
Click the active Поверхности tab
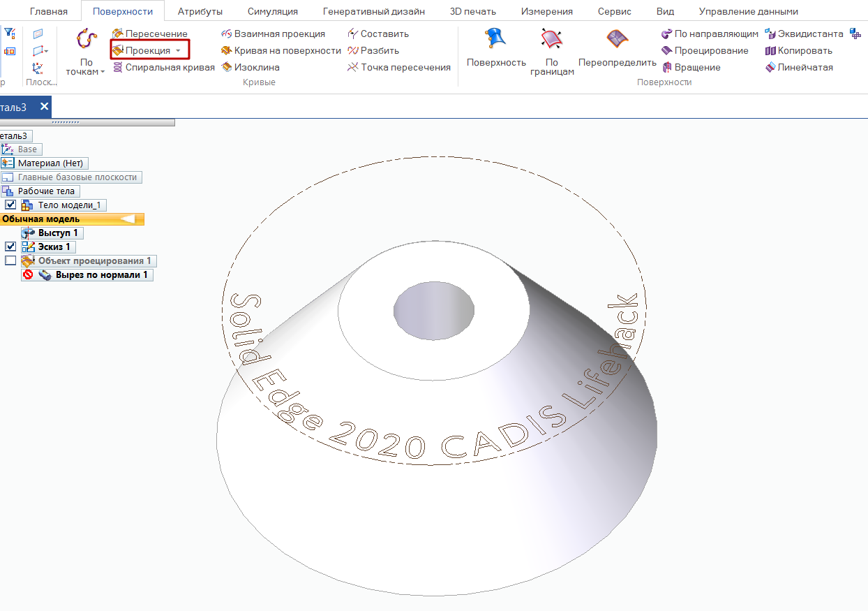[123, 11]
